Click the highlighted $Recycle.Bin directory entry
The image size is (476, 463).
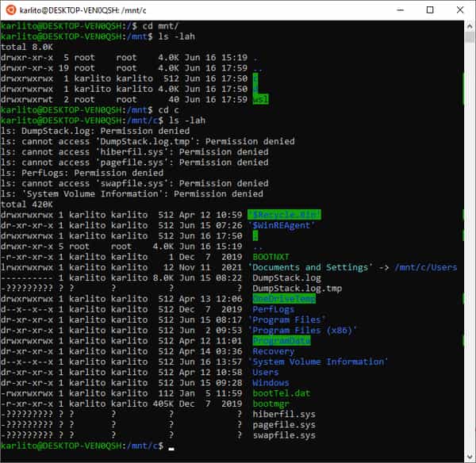click(284, 215)
